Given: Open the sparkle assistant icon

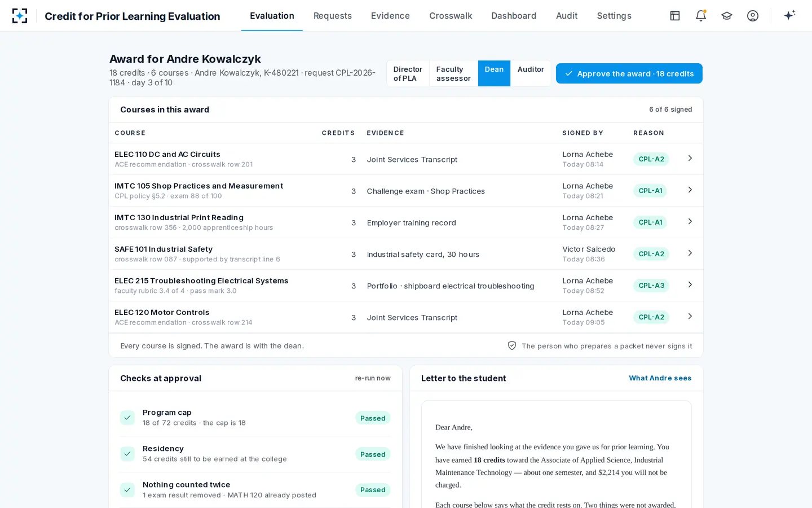Looking at the screenshot, I should coord(789,15).
